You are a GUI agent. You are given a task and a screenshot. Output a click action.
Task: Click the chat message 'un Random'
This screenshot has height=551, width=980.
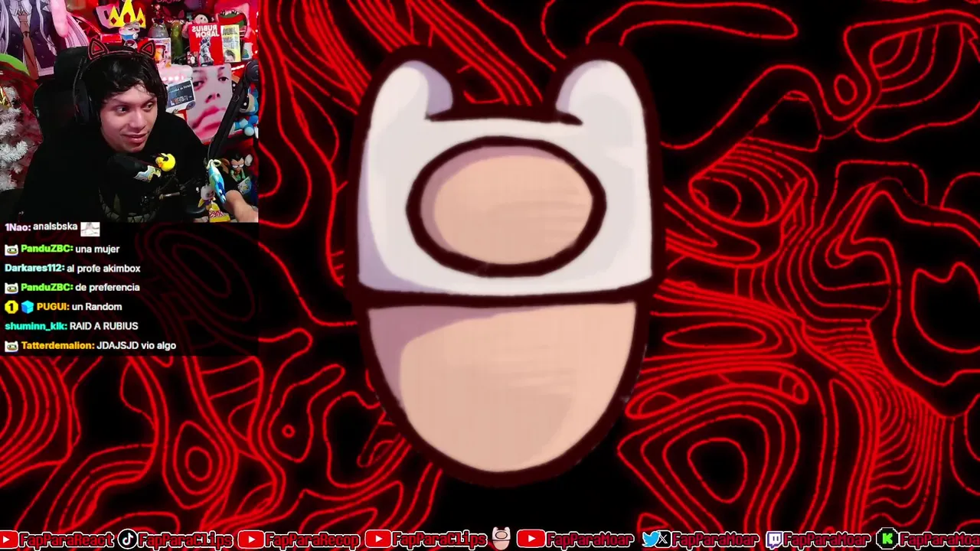[x=96, y=307]
